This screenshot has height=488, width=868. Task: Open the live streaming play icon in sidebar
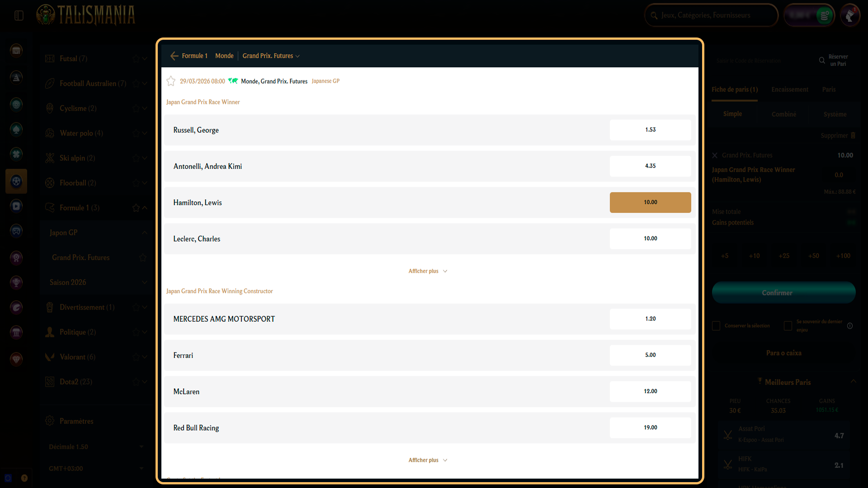point(16,206)
